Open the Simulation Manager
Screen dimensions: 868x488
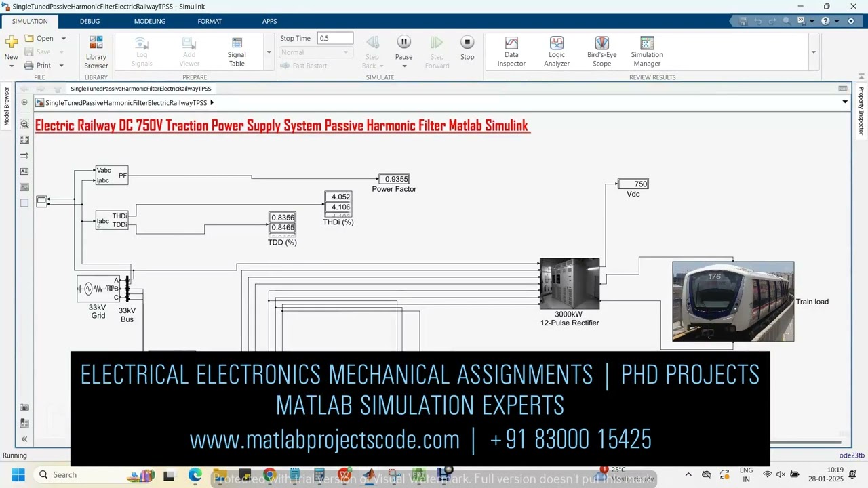(x=647, y=53)
